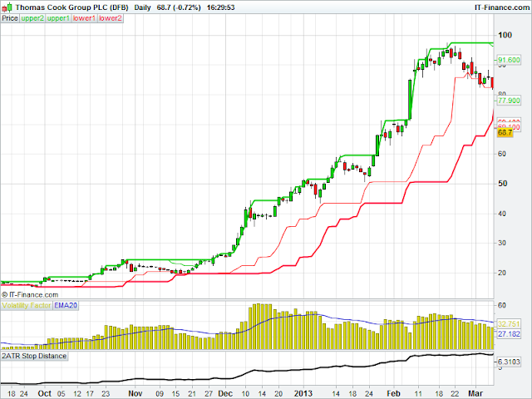Click the 16:29:53 time stamp

pos(220,7)
